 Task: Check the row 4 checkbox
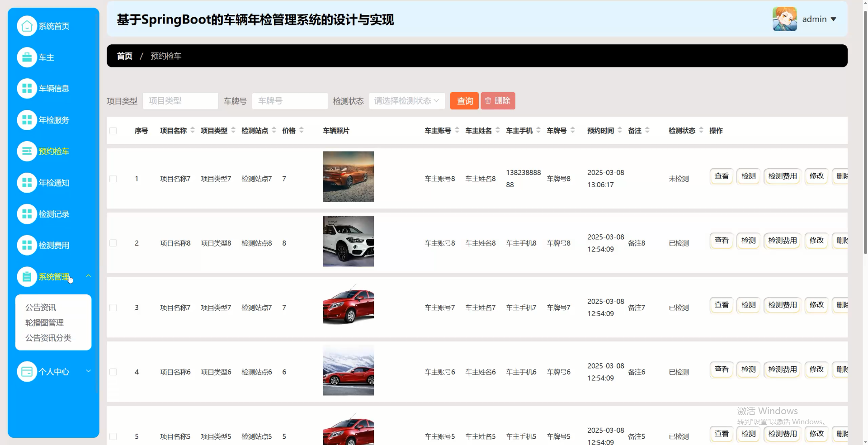[113, 372]
